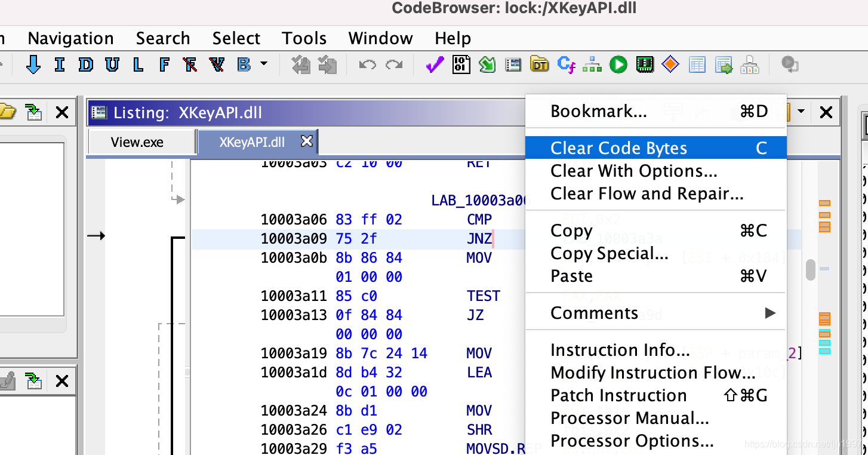Viewport: 868px width, 455px height.
Task: Open the Listing display toolbar icon
Action: [x=513, y=64]
